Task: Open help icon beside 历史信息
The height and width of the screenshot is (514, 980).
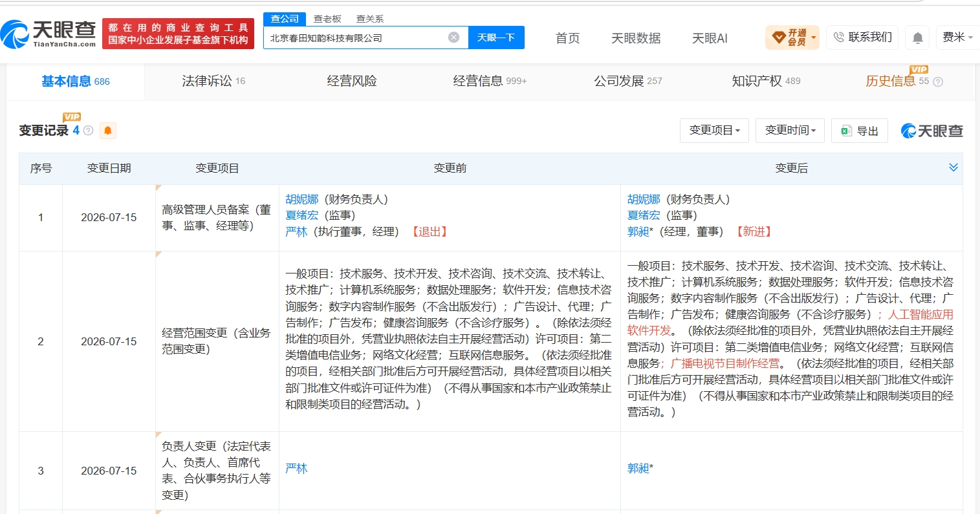Action: click(938, 81)
